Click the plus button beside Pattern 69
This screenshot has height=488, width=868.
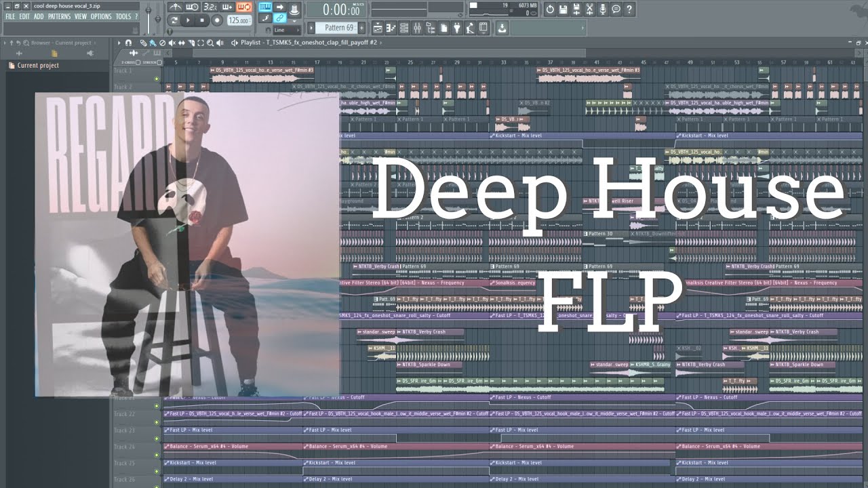(361, 28)
